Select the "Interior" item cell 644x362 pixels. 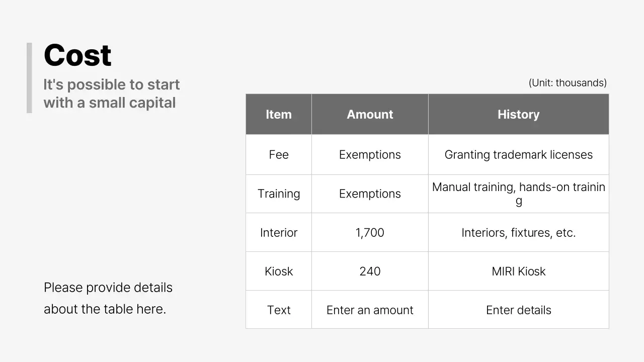[279, 233]
